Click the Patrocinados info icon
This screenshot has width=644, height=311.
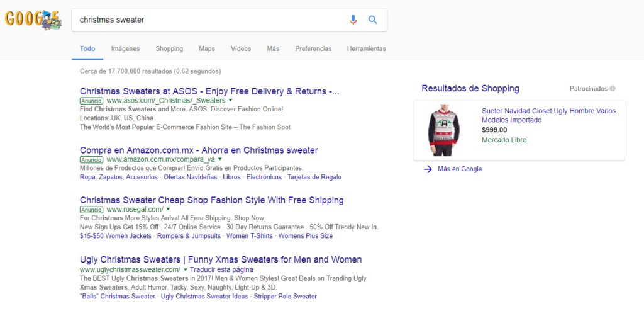[613, 89]
